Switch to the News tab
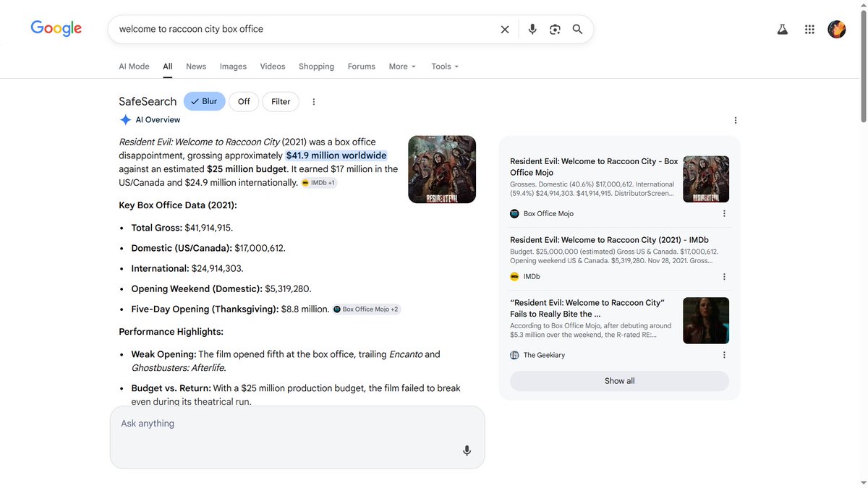The width and height of the screenshot is (868, 488). pos(196,67)
